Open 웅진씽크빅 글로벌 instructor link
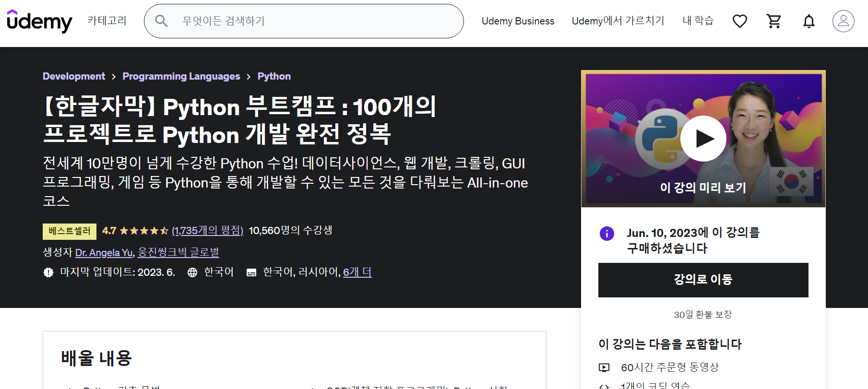This screenshot has width=868, height=389. 178,252
